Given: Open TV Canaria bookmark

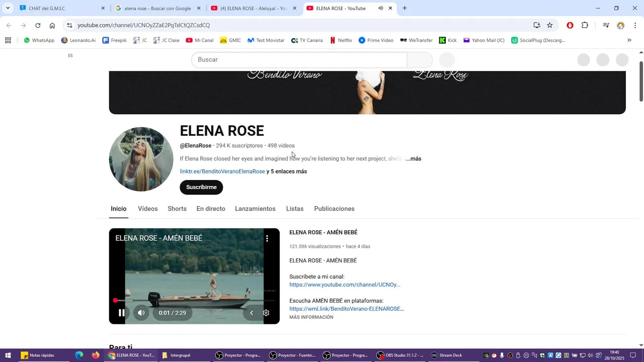Looking at the screenshot, I should 307,40.
